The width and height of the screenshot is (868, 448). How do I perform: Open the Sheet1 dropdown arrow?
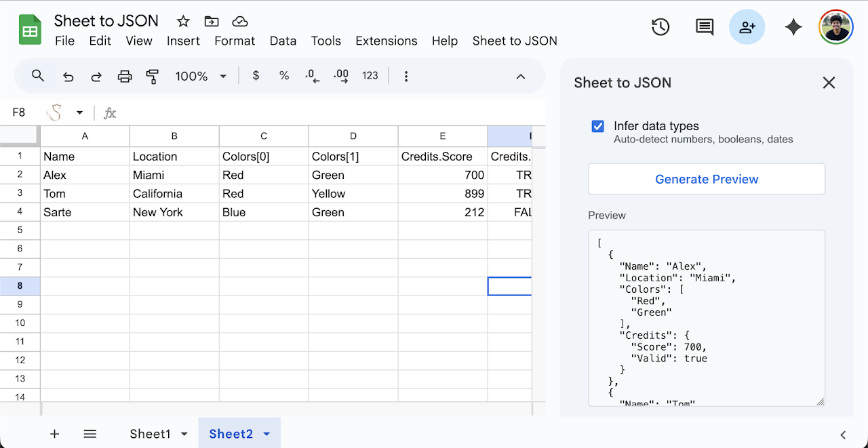(184, 433)
